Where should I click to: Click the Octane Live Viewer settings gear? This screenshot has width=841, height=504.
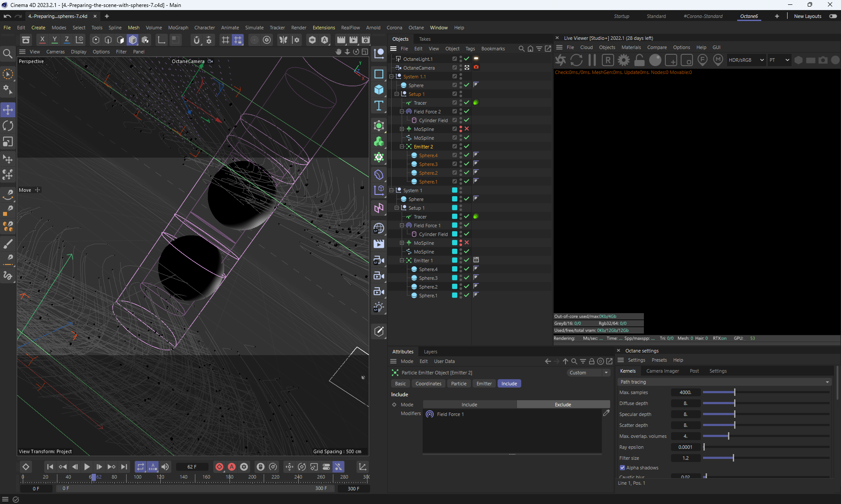(x=623, y=60)
